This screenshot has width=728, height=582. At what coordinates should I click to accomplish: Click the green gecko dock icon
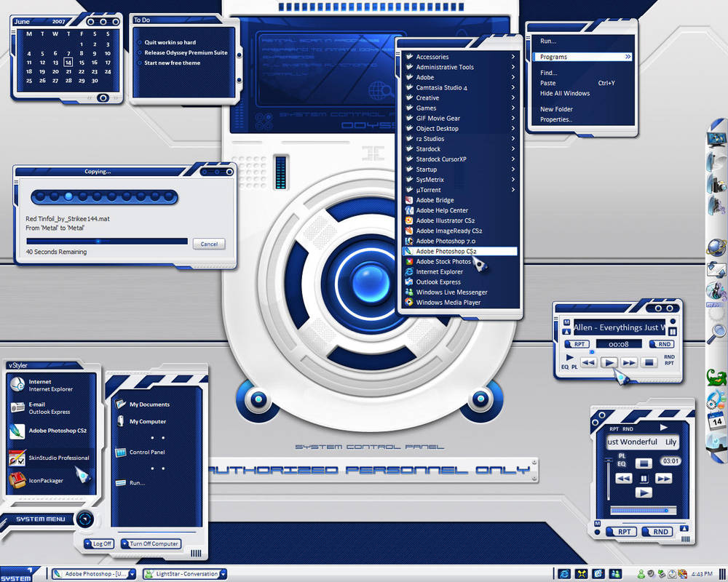click(716, 378)
